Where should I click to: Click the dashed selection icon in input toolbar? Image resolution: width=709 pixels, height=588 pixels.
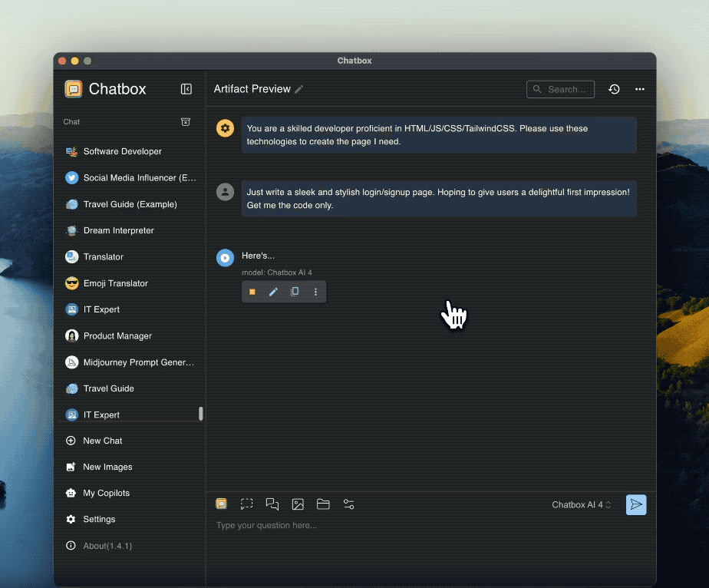pyautogui.click(x=246, y=504)
